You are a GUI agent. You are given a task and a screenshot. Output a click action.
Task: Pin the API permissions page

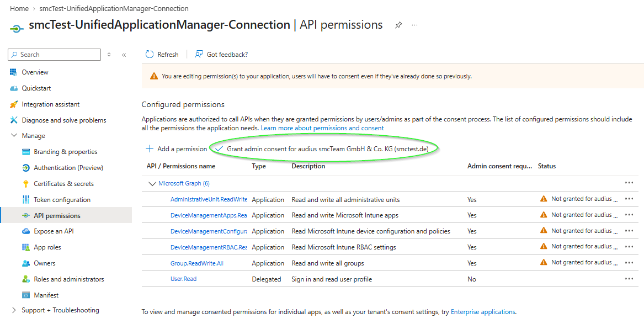coord(398,25)
